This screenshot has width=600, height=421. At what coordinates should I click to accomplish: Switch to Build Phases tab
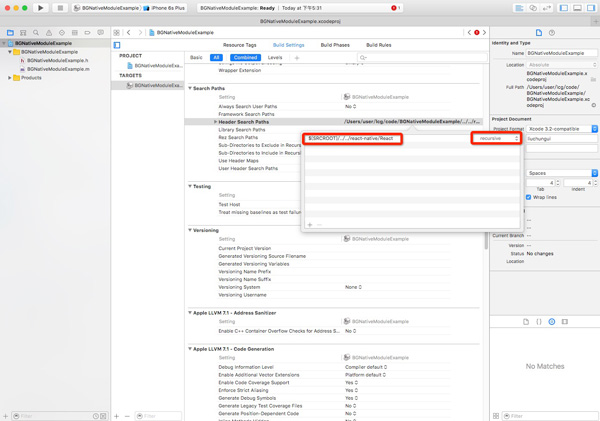coord(335,45)
